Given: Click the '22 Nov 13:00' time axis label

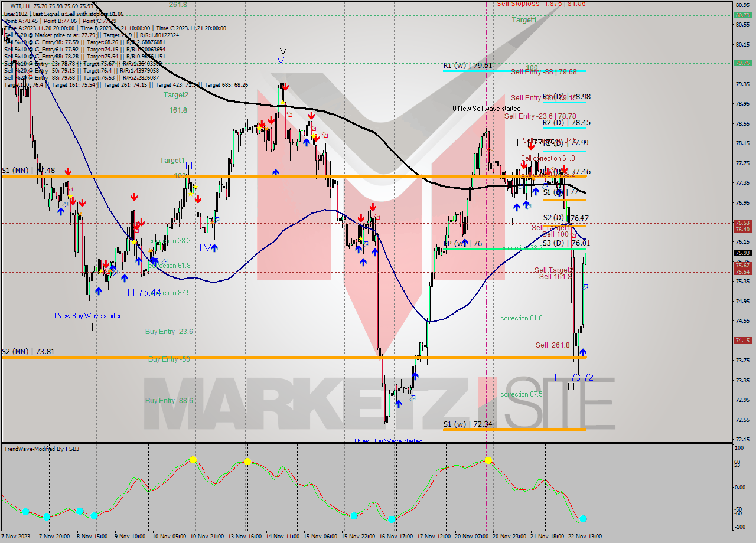Looking at the screenshot, I should click(584, 537).
